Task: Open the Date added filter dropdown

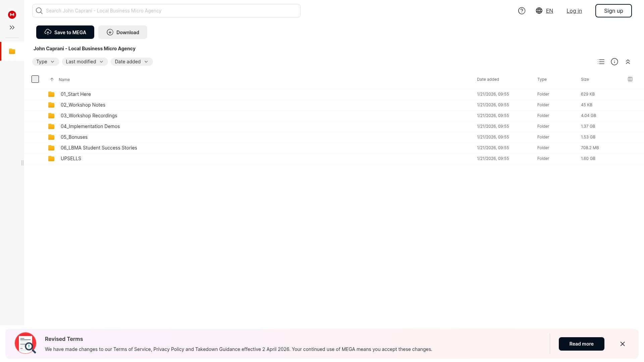Action: [x=131, y=62]
